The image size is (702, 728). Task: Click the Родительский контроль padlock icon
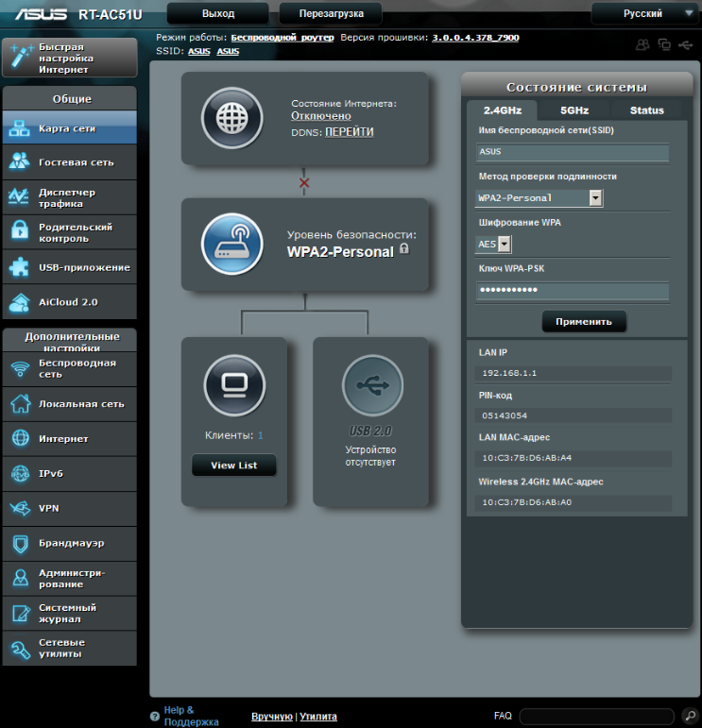coord(20,231)
